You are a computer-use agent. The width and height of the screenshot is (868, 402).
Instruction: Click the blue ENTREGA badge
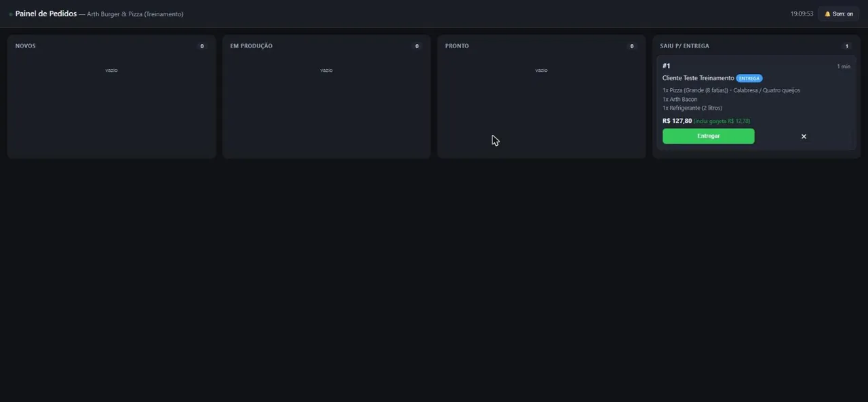pos(749,79)
